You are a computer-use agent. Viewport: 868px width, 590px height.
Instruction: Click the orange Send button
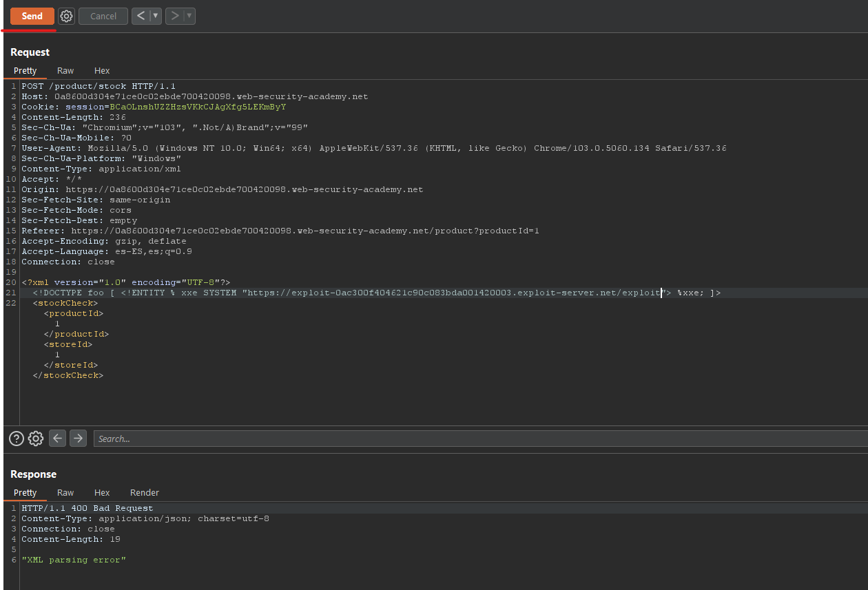32,16
